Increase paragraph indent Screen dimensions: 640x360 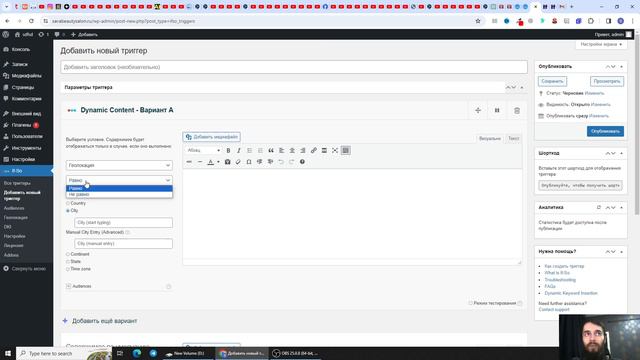pyautogui.click(x=270, y=162)
